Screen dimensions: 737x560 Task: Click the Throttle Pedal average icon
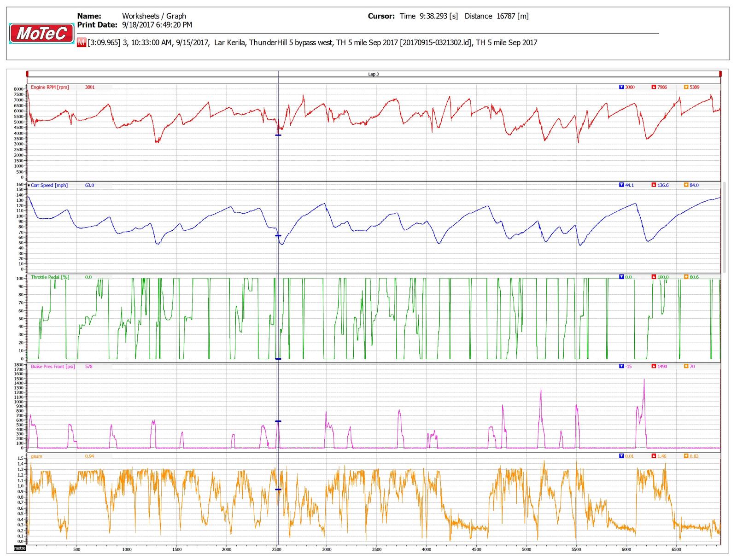[686, 277]
